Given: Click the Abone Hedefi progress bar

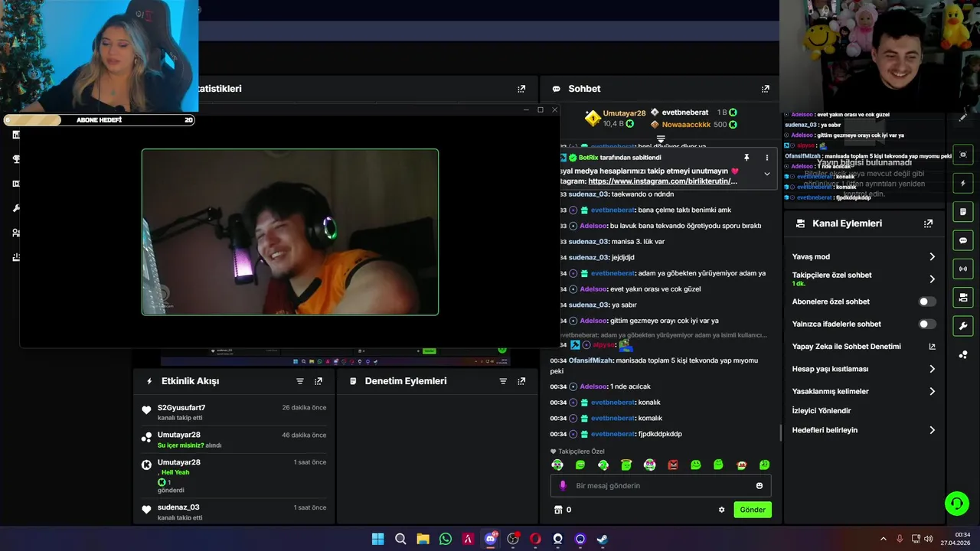Looking at the screenshot, I should tap(100, 120).
